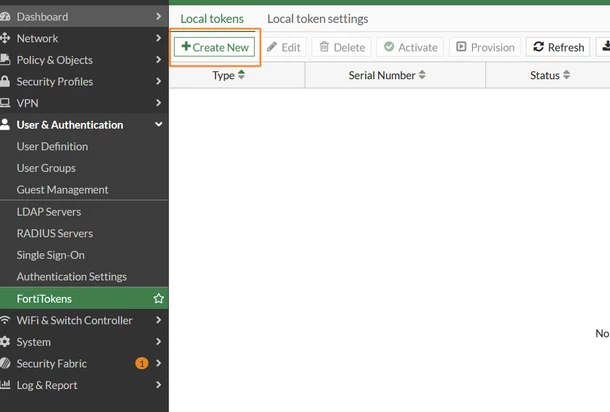This screenshot has height=412, width=610.
Task: Expand Security Fabric chevron
Action: tap(158, 363)
